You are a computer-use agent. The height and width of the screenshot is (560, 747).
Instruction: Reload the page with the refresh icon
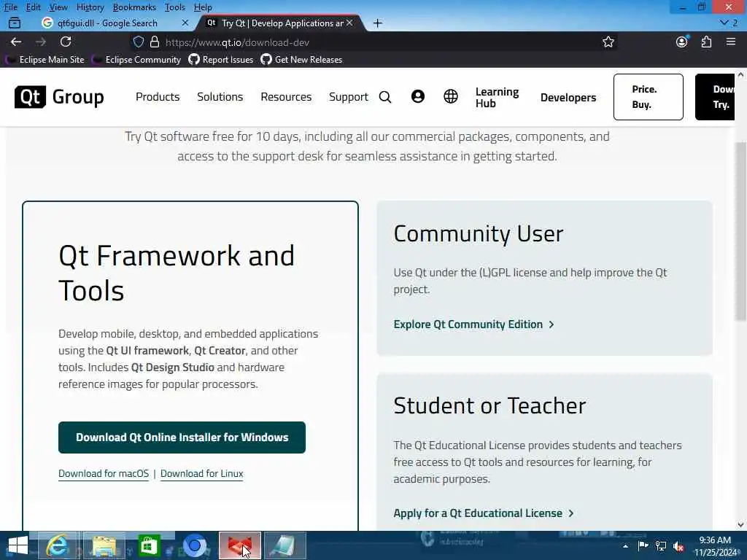(x=66, y=42)
